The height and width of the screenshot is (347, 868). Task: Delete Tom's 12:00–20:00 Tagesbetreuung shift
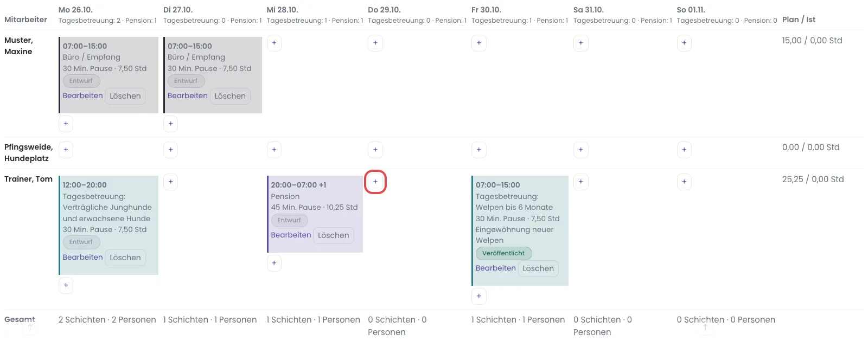click(x=125, y=258)
